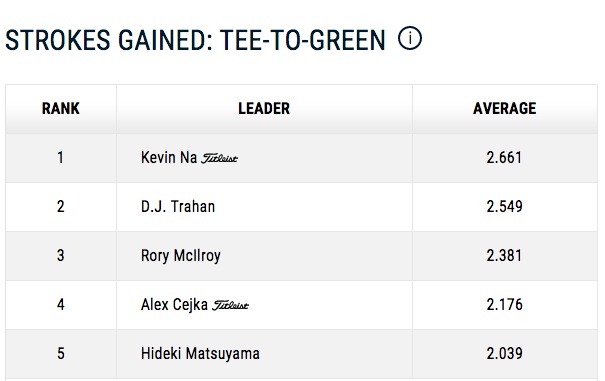Select Hideki Matsuyama name

pyautogui.click(x=200, y=354)
